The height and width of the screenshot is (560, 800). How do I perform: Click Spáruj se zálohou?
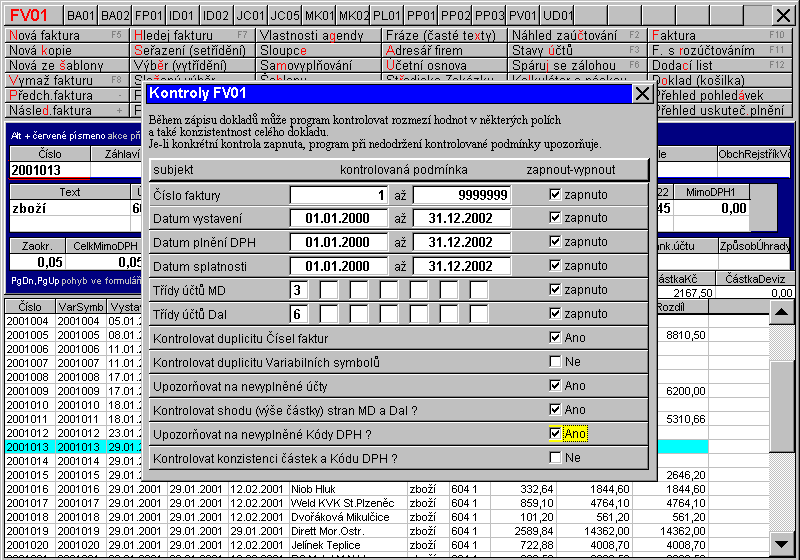pyautogui.click(x=577, y=65)
